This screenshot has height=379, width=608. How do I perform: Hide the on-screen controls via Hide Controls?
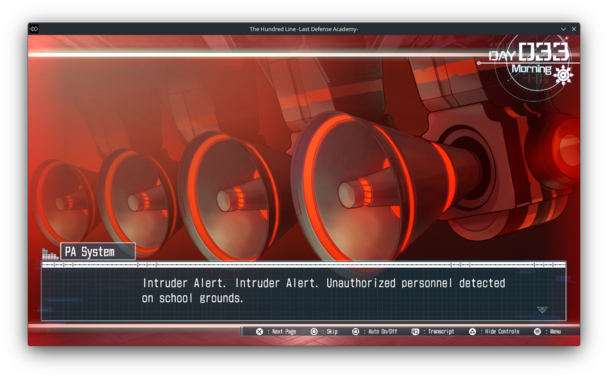coord(502,331)
